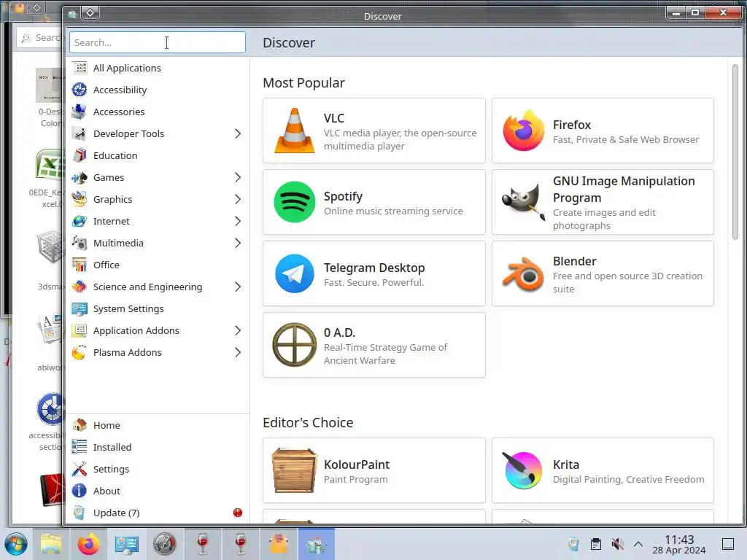Viewport: 747px width, 560px height.
Task: Expand the Graphics category arrow
Action: 238,200
